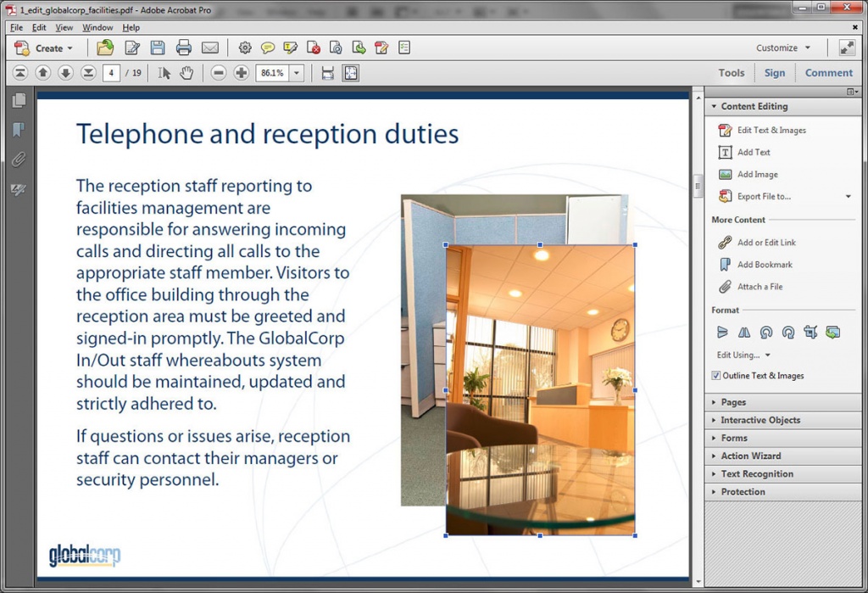Replace the selected image
Image resolution: width=868 pixels, height=593 pixels.
click(x=832, y=332)
